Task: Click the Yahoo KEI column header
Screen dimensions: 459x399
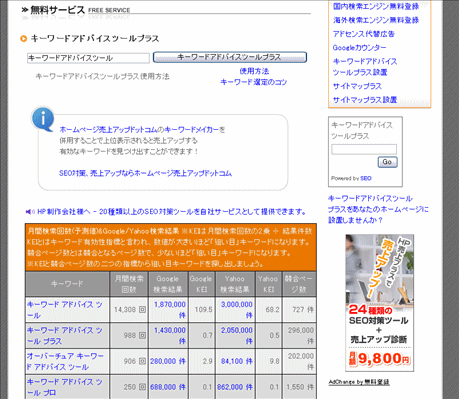Action: 268,284
